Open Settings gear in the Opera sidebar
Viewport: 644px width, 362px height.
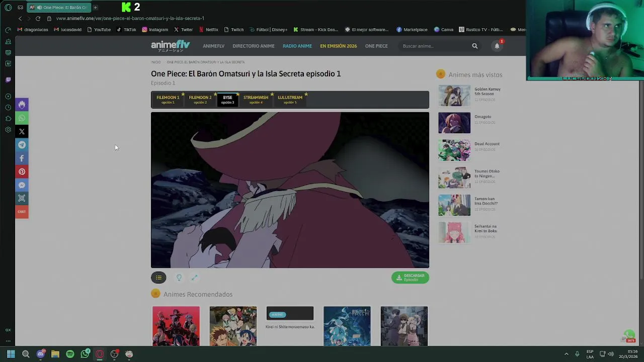8,130
